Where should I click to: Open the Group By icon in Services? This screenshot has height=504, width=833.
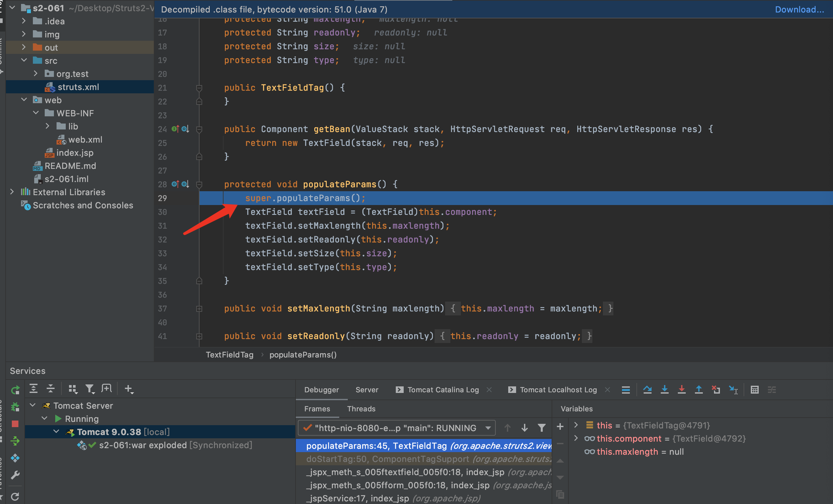73,389
